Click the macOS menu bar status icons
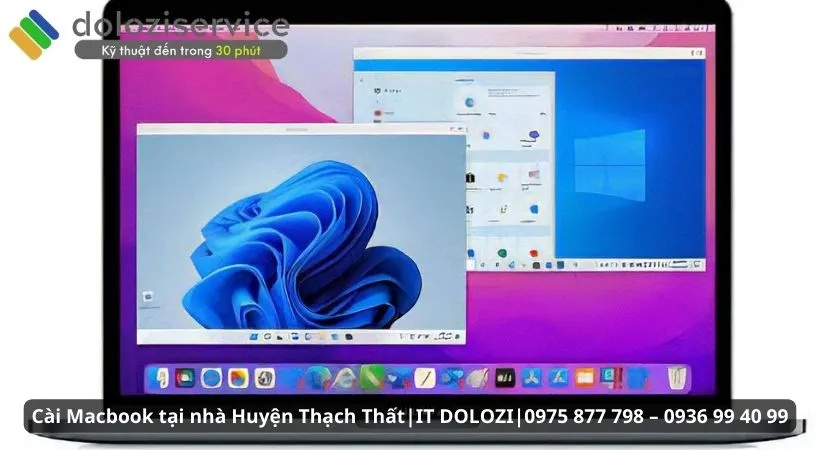This screenshot has height=450, width=820. tap(660, 27)
